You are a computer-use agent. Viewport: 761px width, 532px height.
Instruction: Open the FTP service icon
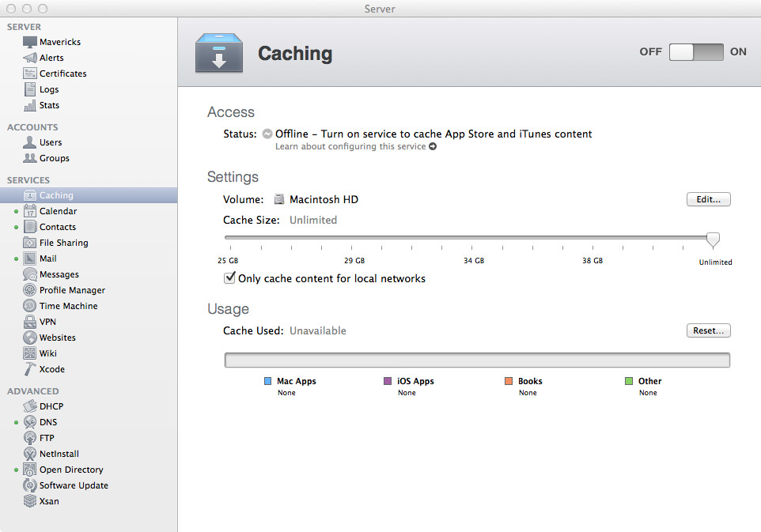tap(29, 438)
